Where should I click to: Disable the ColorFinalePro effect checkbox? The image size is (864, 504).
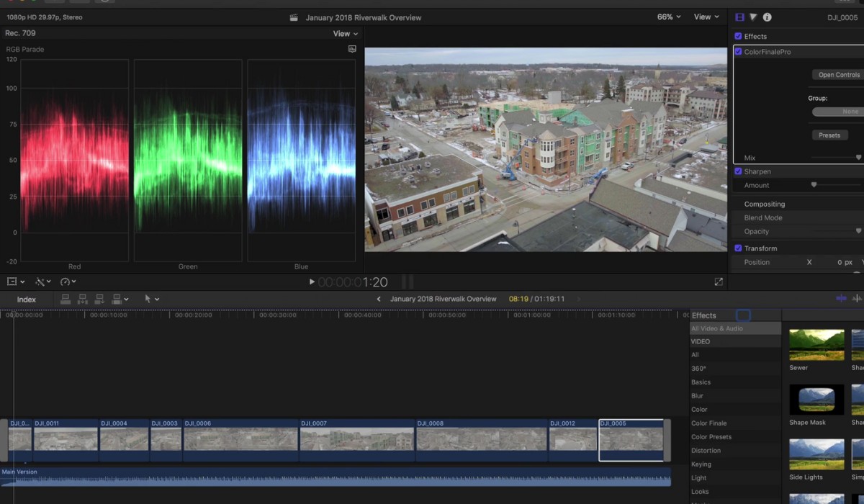tap(738, 52)
